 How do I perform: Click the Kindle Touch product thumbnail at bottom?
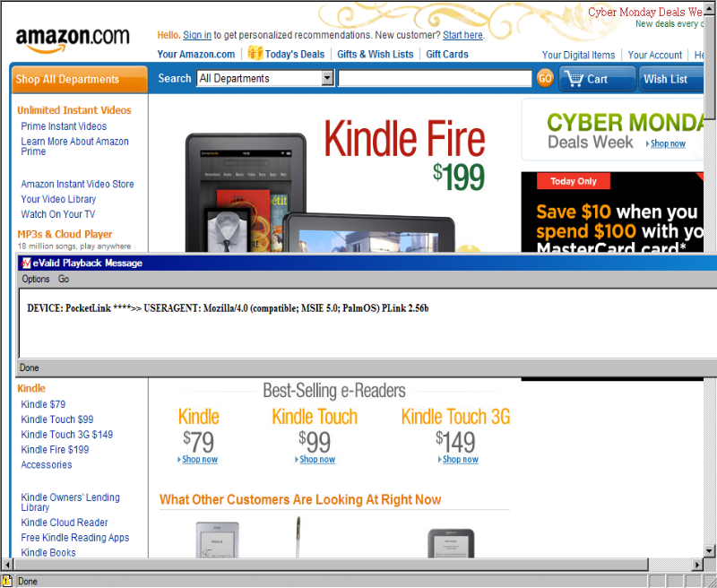click(217, 540)
